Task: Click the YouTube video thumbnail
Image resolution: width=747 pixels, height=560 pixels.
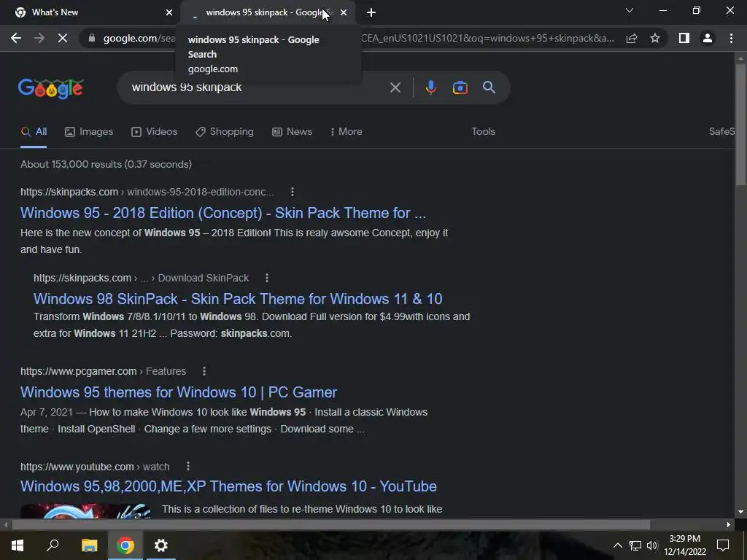Action: (86, 511)
